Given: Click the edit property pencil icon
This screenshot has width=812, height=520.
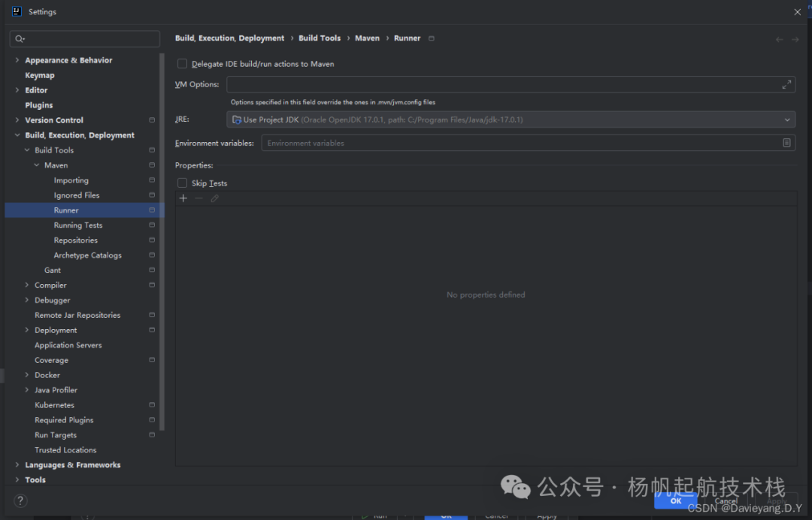Looking at the screenshot, I should [214, 198].
